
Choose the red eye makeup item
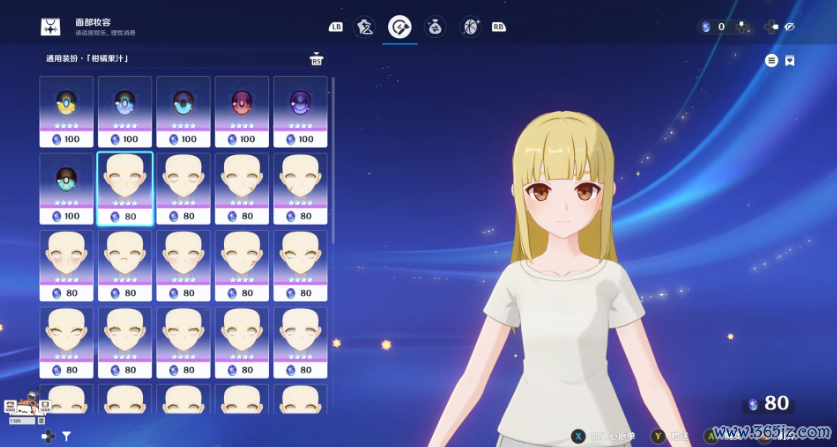tap(241, 106)
